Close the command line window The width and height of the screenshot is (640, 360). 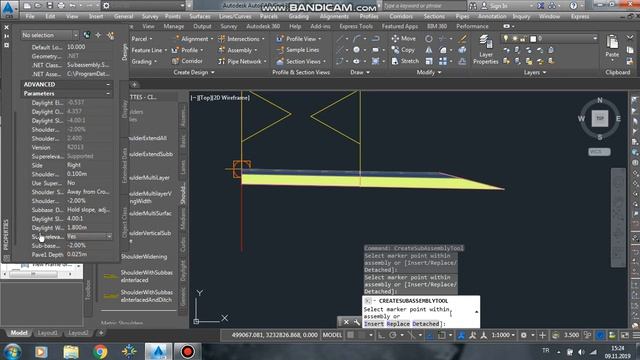(x=346, y=322)
